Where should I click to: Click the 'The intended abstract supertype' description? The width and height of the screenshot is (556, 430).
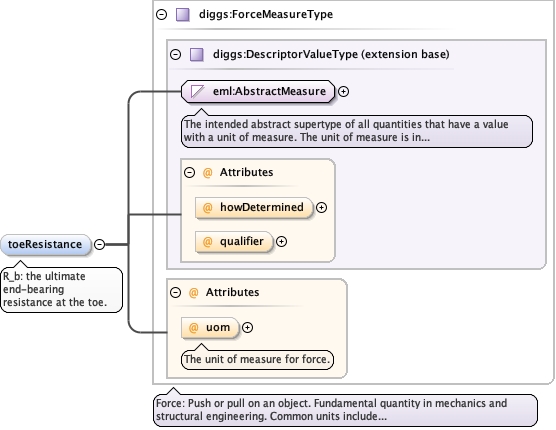357,131
